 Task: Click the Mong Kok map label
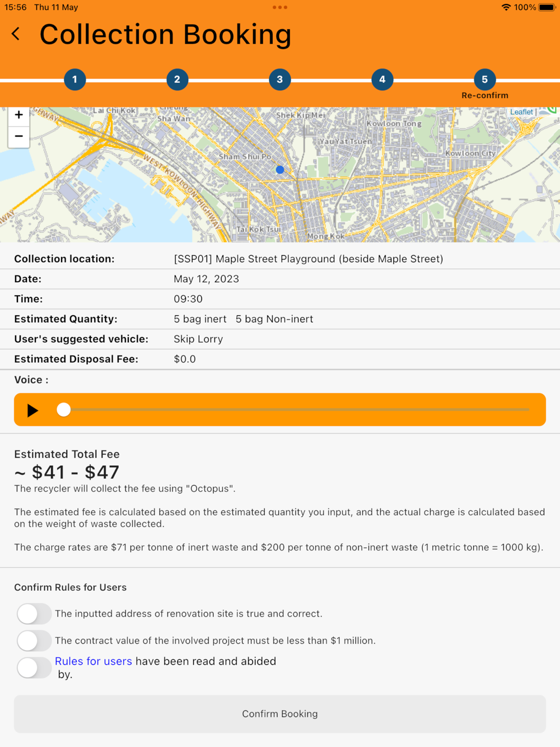[x=326, y=236]
